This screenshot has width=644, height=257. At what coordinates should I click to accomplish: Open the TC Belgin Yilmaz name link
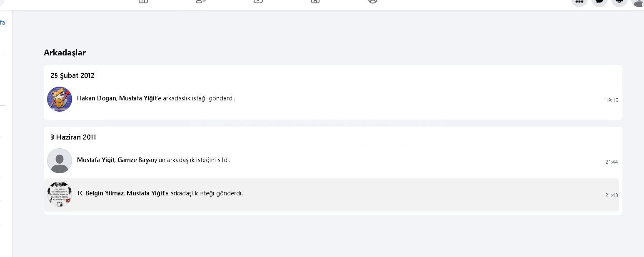tap(100, 193)
